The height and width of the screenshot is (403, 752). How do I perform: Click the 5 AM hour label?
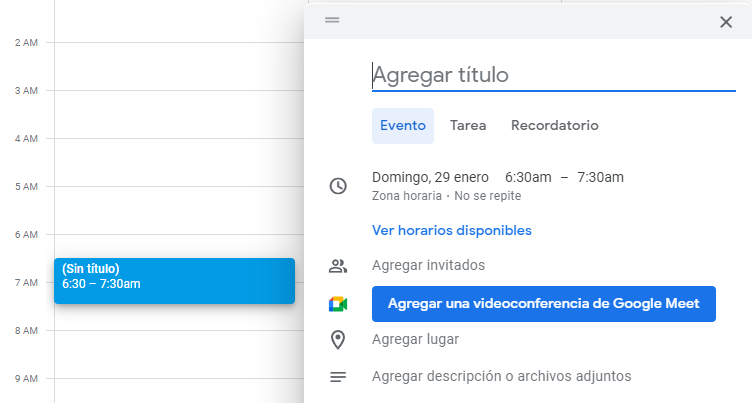pos(26,187)
